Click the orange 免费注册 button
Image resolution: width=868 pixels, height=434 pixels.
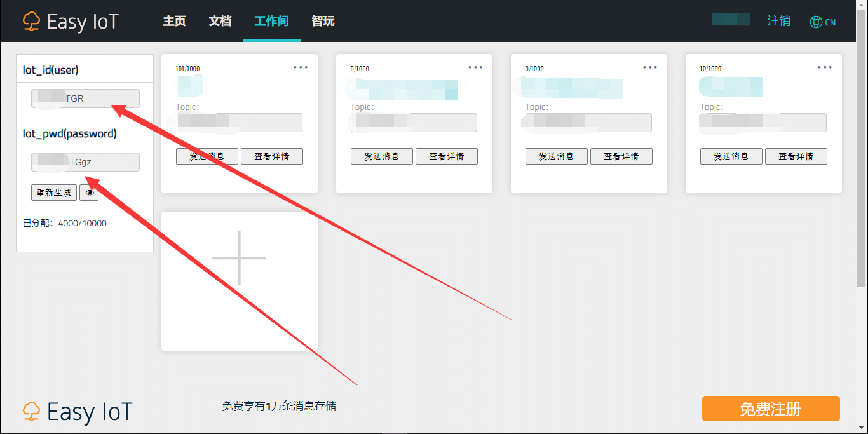click(770, 409)
